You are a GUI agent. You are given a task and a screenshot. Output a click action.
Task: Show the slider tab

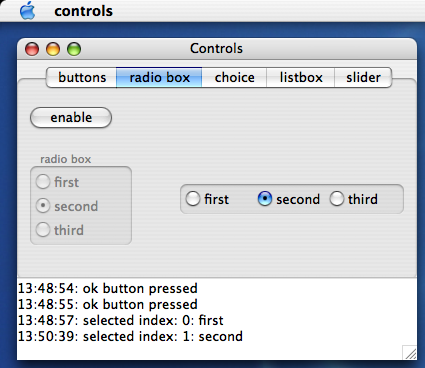coord(363,78)
